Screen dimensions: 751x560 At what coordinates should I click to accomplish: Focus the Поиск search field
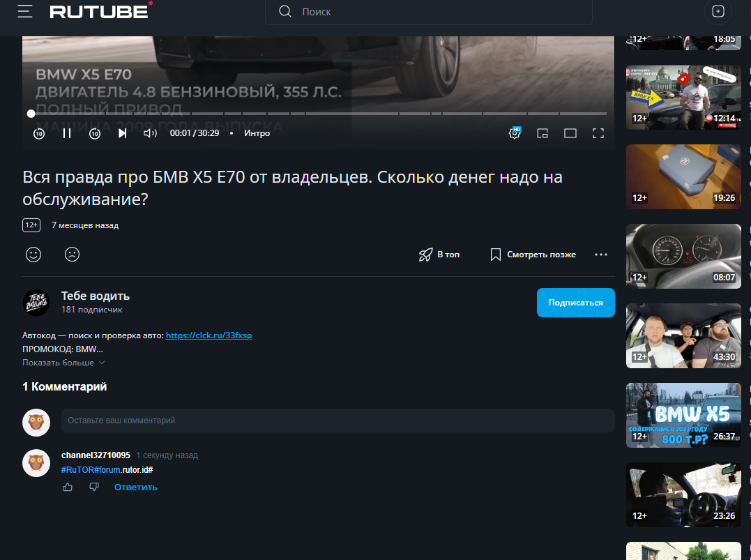(x=429, y=11)
